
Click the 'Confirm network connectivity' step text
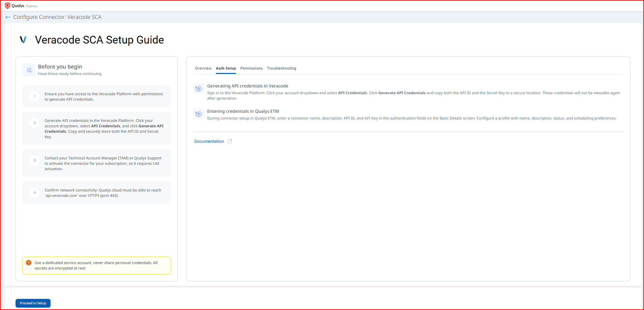coord(103,193)
